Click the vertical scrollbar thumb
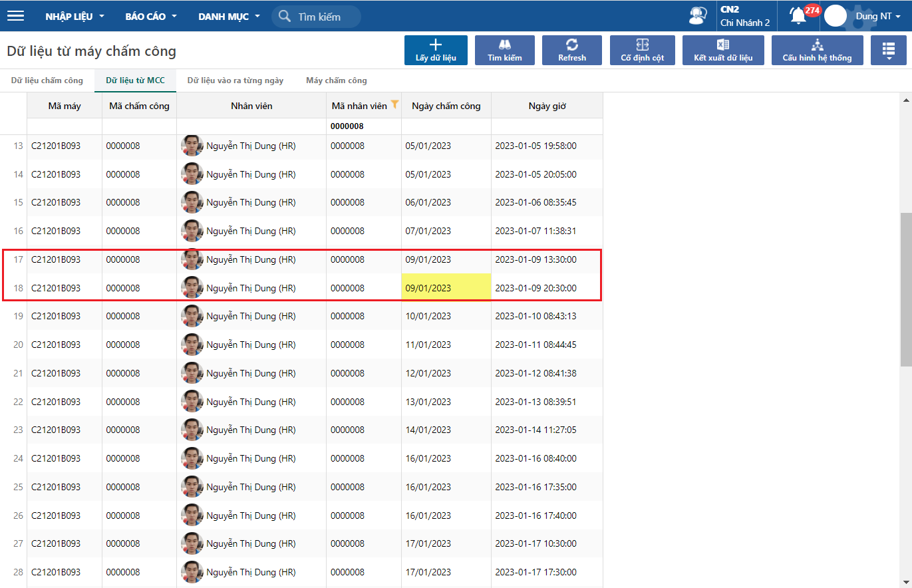This screenshot has height=588, width=912. coord(905,289)
